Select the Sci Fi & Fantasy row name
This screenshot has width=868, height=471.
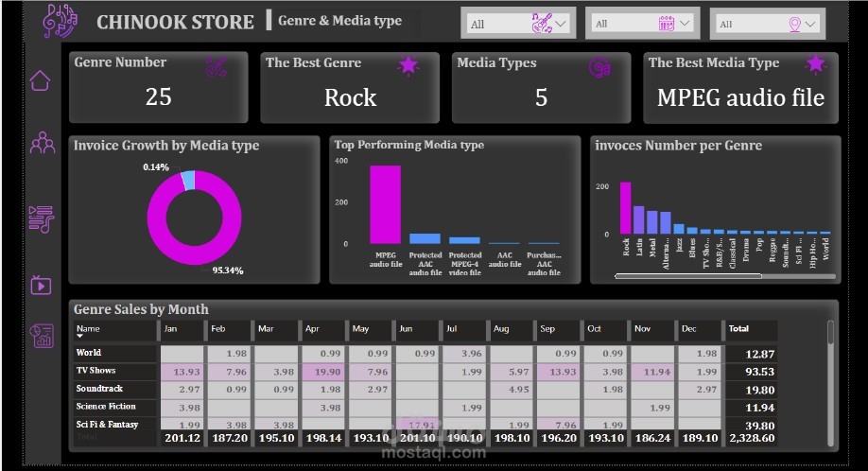click(x=108, y=424)
